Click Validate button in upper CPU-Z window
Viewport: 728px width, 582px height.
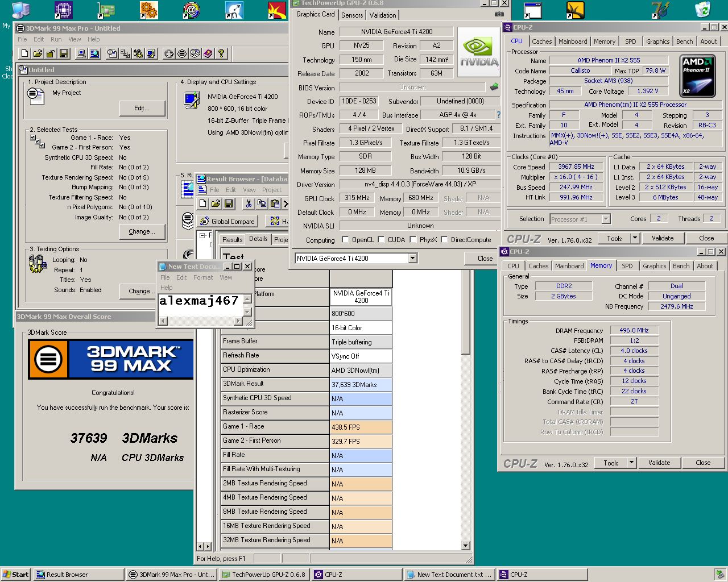point(663,238)
